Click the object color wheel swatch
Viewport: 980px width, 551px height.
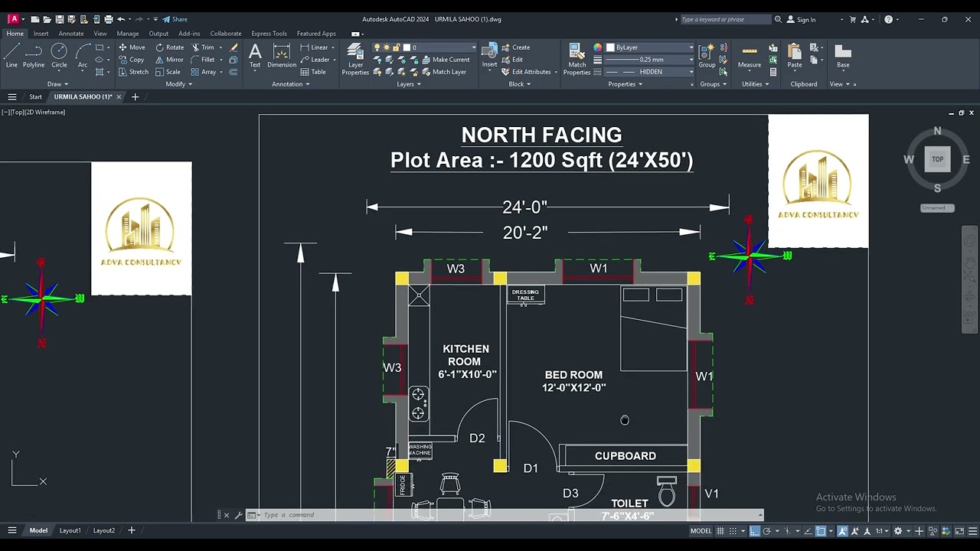tap(598, 47)
